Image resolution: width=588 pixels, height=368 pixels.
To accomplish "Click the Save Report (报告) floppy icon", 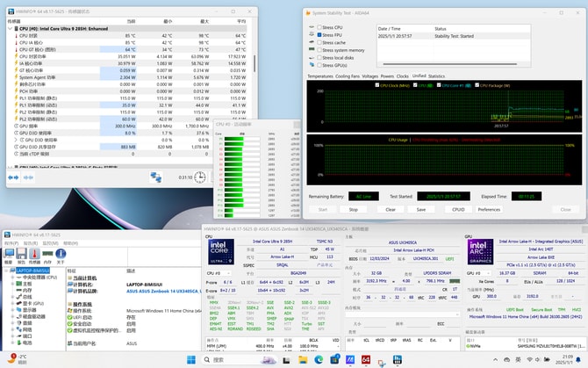I will click(x=22, y=254).
